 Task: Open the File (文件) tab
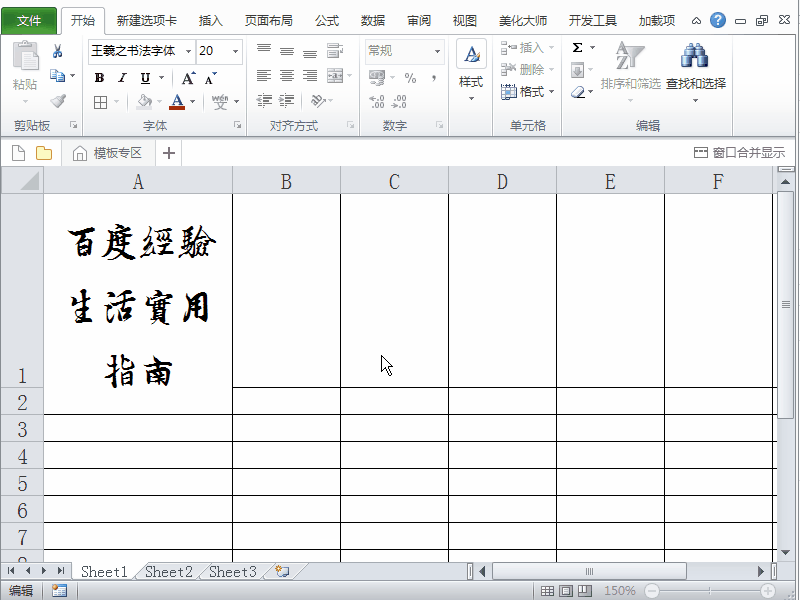tap(29, 21)
